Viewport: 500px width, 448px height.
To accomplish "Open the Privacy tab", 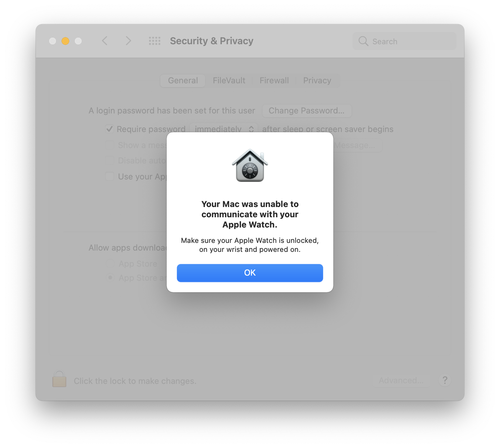I will (317, 80).
